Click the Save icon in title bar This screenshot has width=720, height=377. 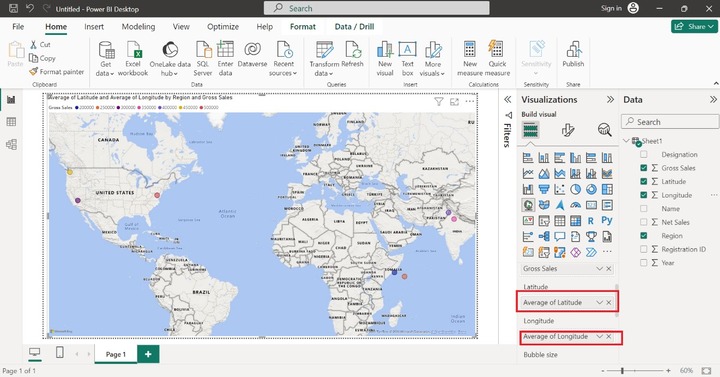[13, 8]
